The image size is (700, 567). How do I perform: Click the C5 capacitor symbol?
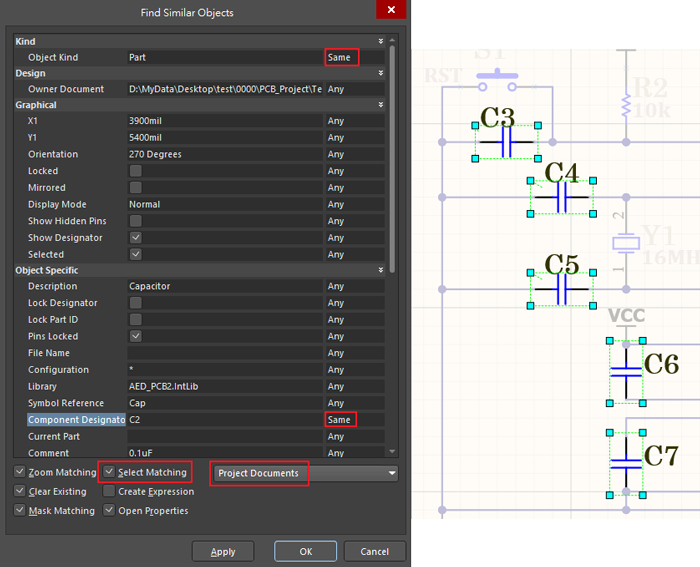click(x=561, y=289)
